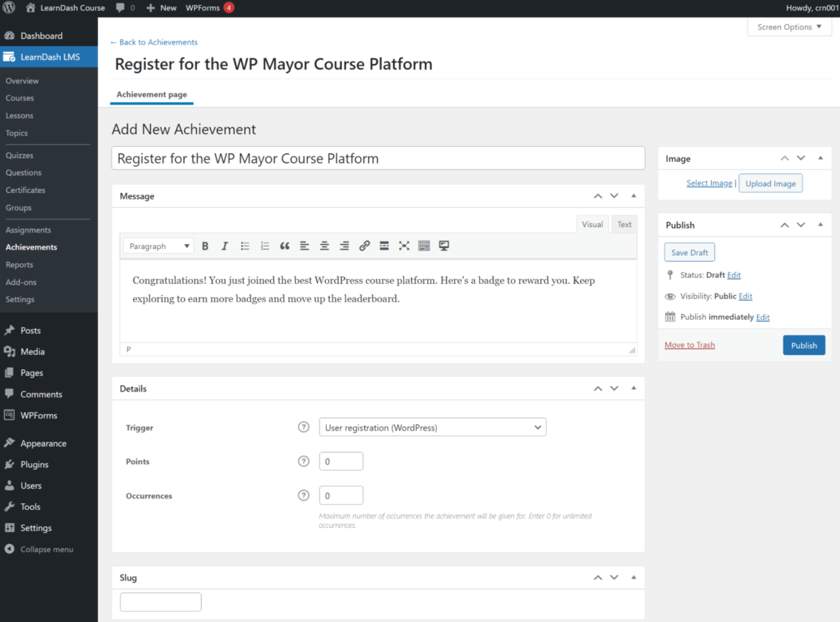Expand Screen Options panel
Screen dimensions: 840x622
(x=790, y=27)
